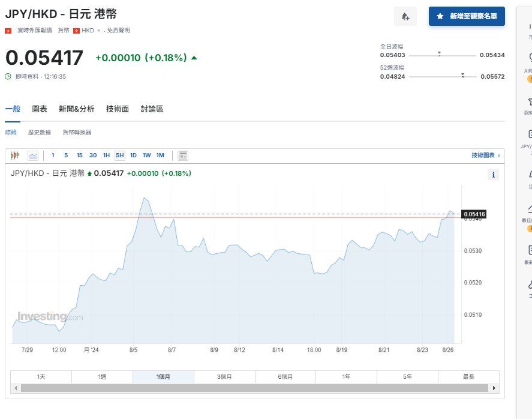Click the price alert bell icon

point(405,16)
